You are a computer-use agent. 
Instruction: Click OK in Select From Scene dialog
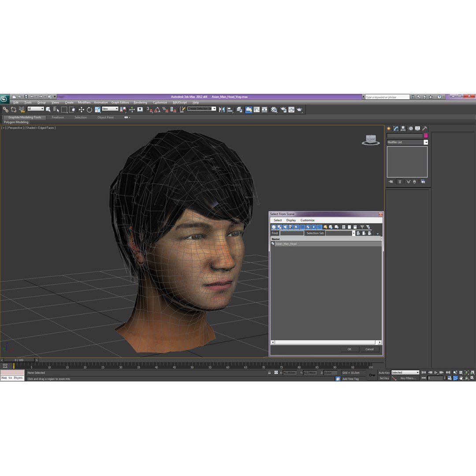click(350, 350)
